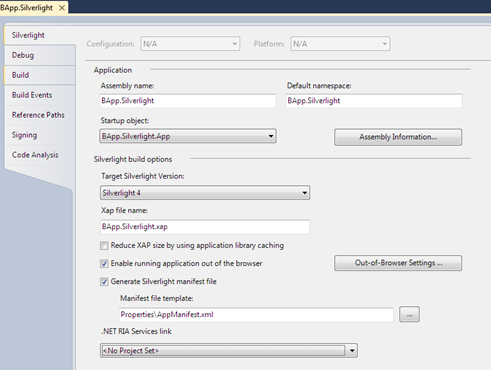This screenshot has width=491, height=370.
Task: Click the Manifest file template label
Action: [x=157, y=298]
